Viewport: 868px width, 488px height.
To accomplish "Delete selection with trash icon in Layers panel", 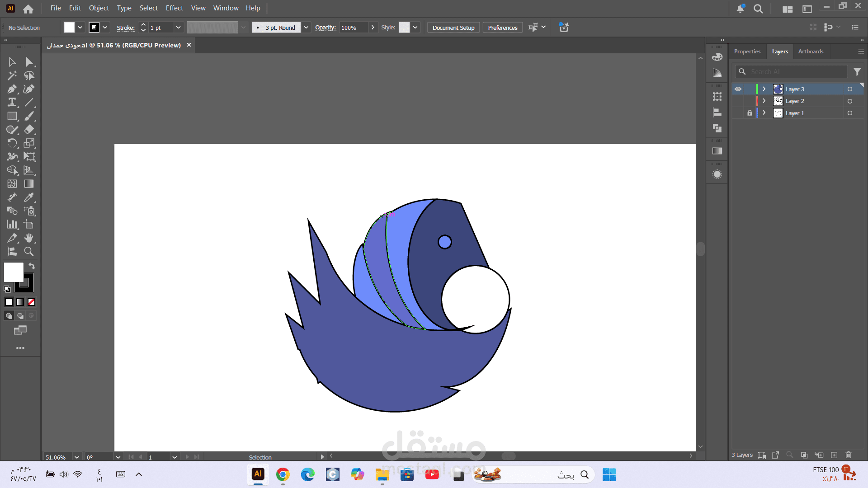I will pos(849,455).
